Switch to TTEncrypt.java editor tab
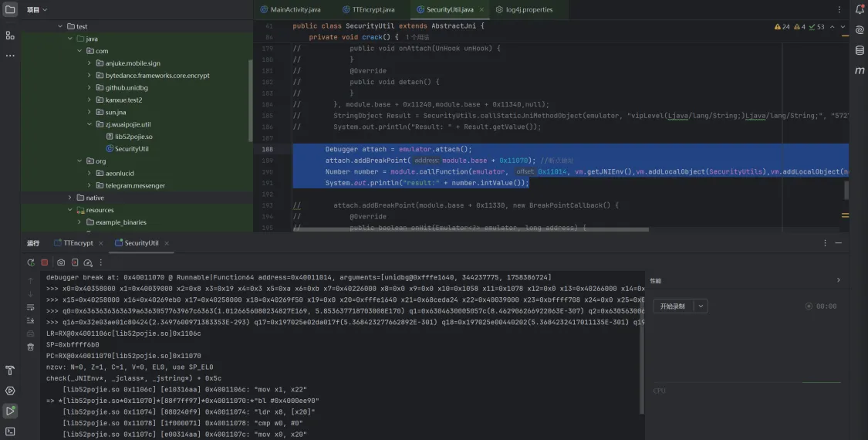This screenshot has height=440, width=868. (369, 9)
